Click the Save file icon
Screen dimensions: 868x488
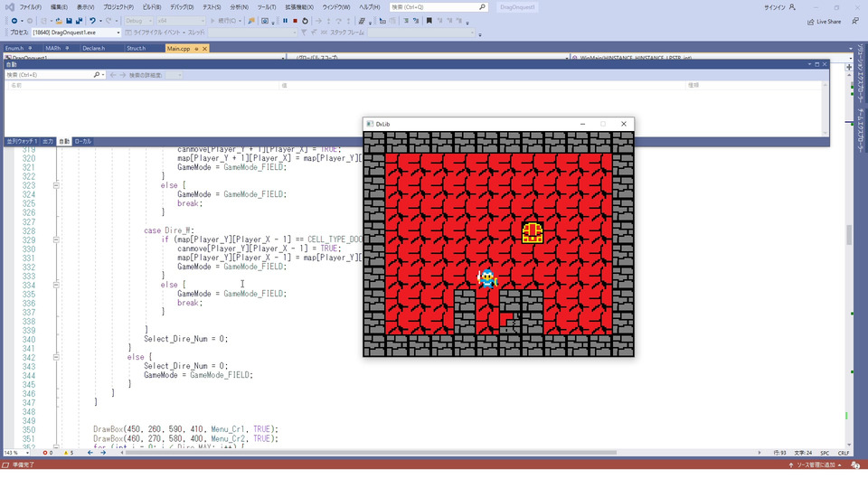click(x=70, y=21)
